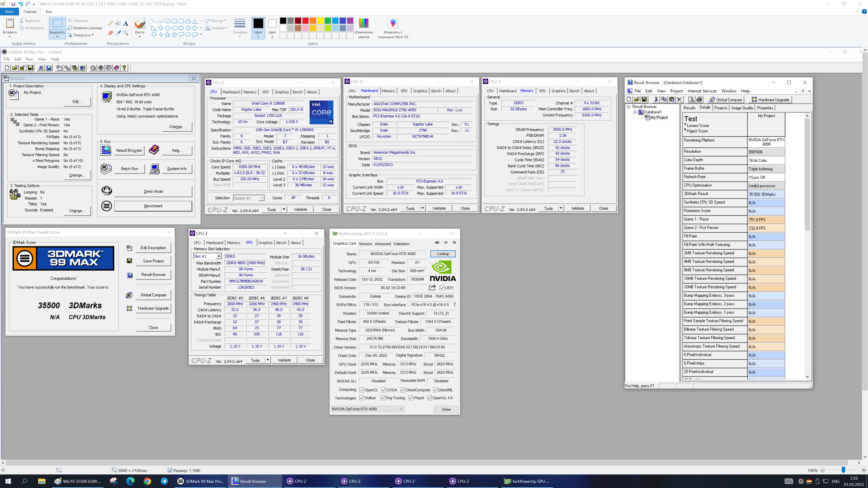Click GPU-Z BIOS export share icon
Image resolution: width=868 pixels, height=488 pixels.
[432, 287]
